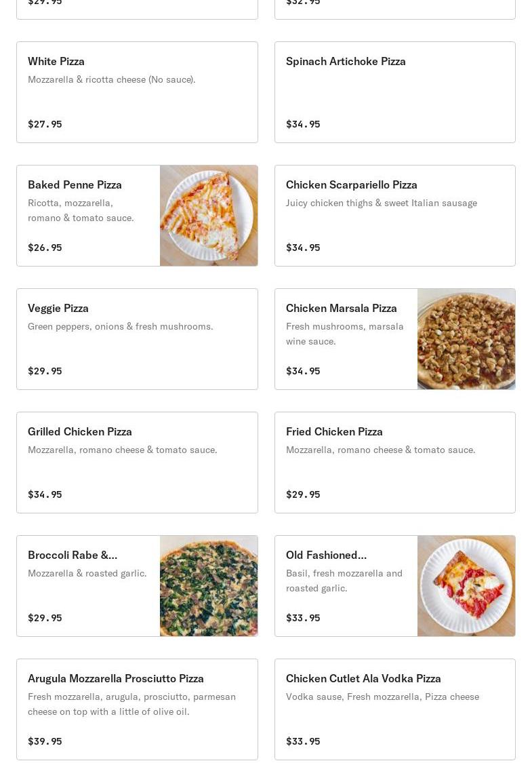Viewport: 532px width, 763px height.
Task: Choose the Chicken Scarpariello Pizza item
Action: tap(394, 216)
